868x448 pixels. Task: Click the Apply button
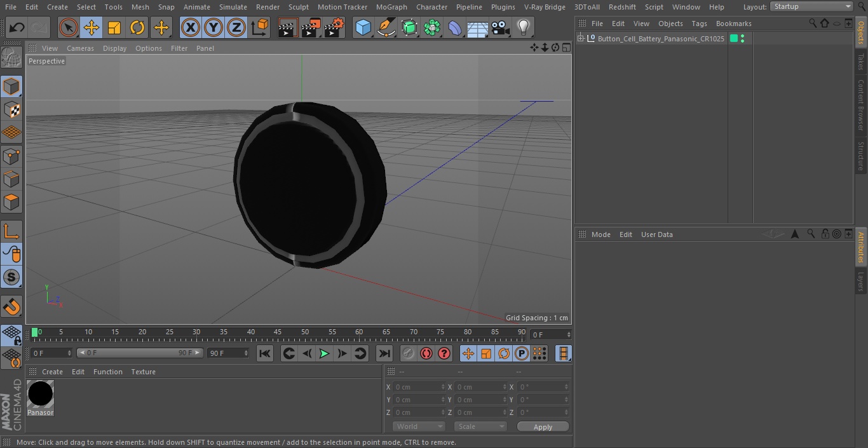[543, 426]
